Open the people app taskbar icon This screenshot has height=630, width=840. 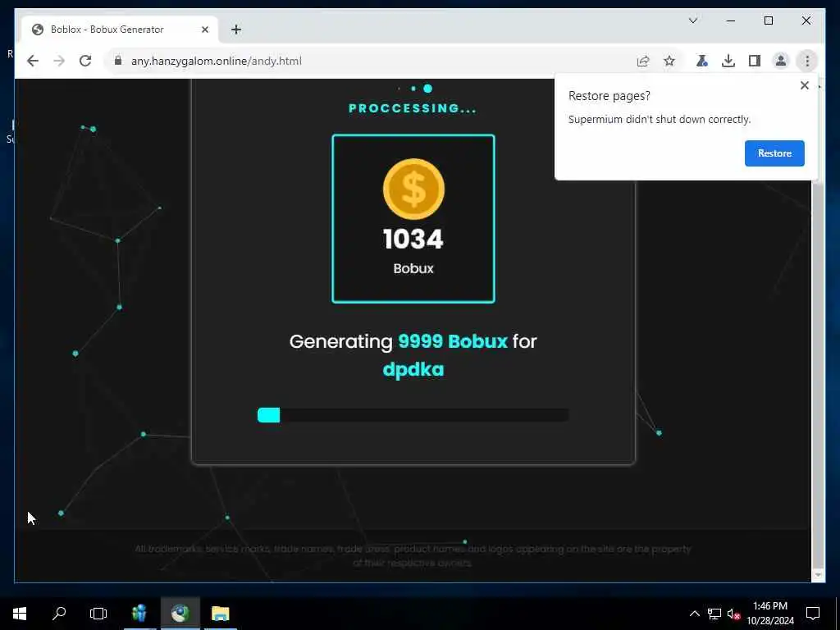coord(139,614)
